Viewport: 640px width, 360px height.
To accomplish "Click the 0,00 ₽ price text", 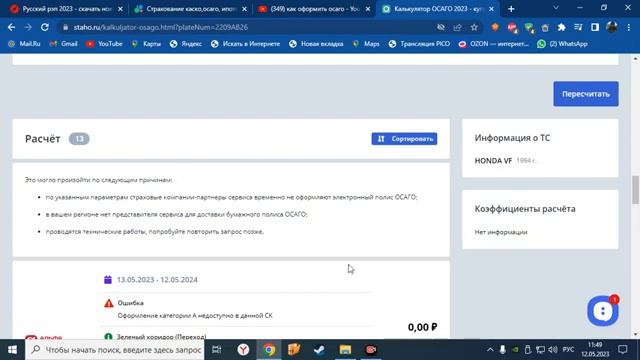I will pyautogui.click(x=422, y=327).
